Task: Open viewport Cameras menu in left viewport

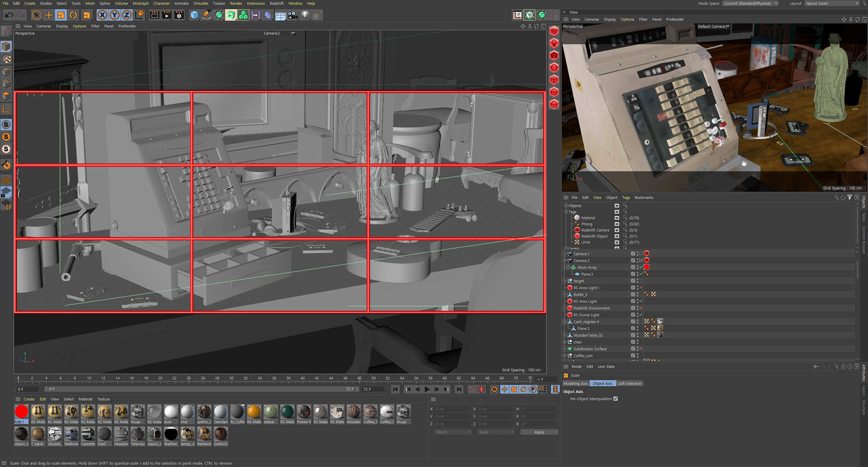Action: coord(44,26)
